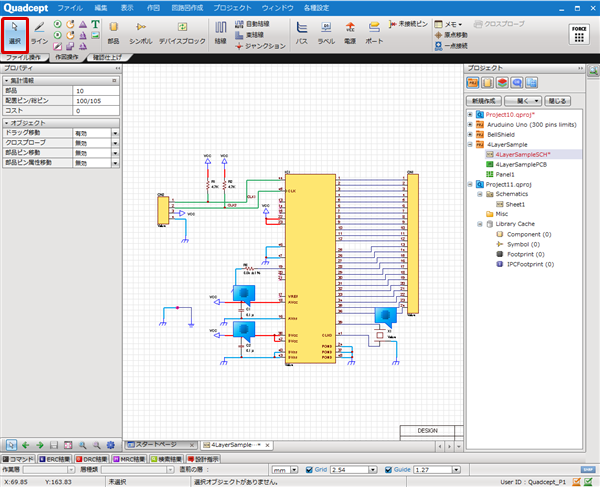The height and width of the screenshot is (487, 600).
Task: Collapse the 4LayerSample project node
Action: pyautogui.click(x=470, y=144)
